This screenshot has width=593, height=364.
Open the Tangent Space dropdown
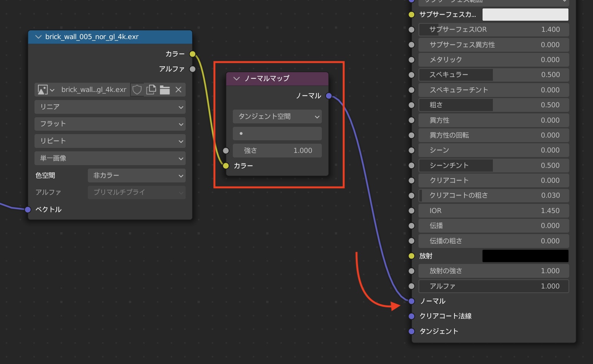(277, 116)
